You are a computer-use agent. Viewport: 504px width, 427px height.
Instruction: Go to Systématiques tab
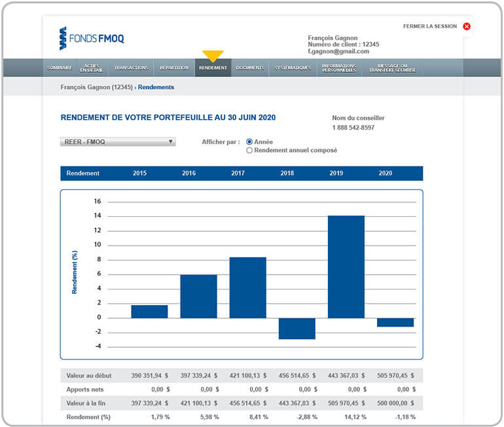click(x=293, y=68)
